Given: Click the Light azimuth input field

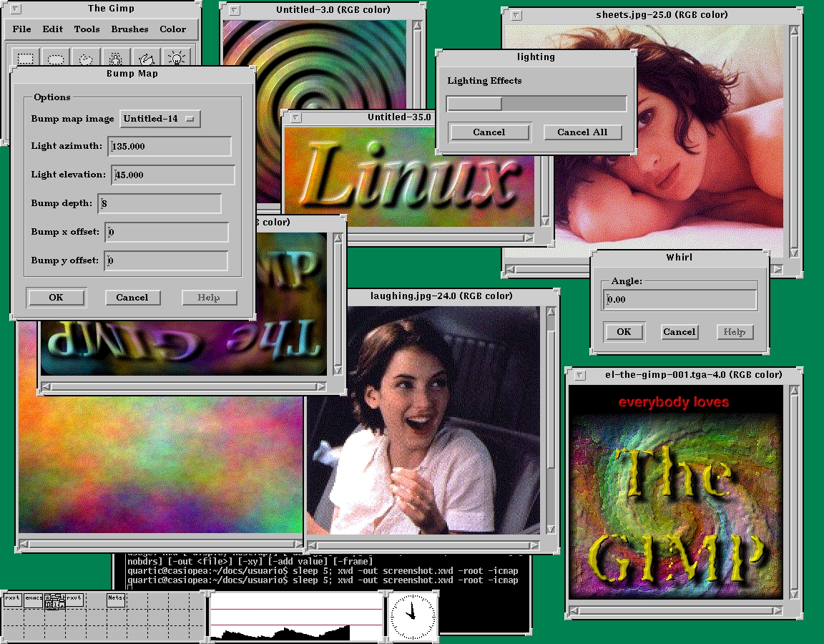Looking at the screenshot, I should pyautogui.click(x=170, y=147).
